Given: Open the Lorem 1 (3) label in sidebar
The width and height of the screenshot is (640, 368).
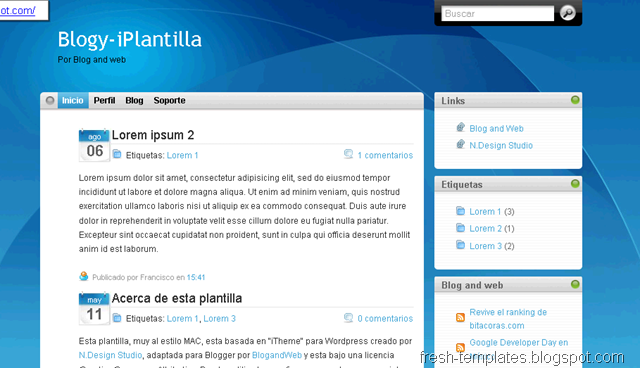Looking at the screenshot, I should (485, 212).
